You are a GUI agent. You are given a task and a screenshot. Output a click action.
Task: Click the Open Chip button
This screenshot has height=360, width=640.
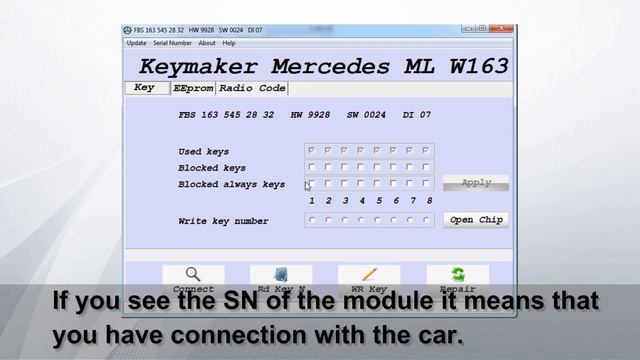476,220
